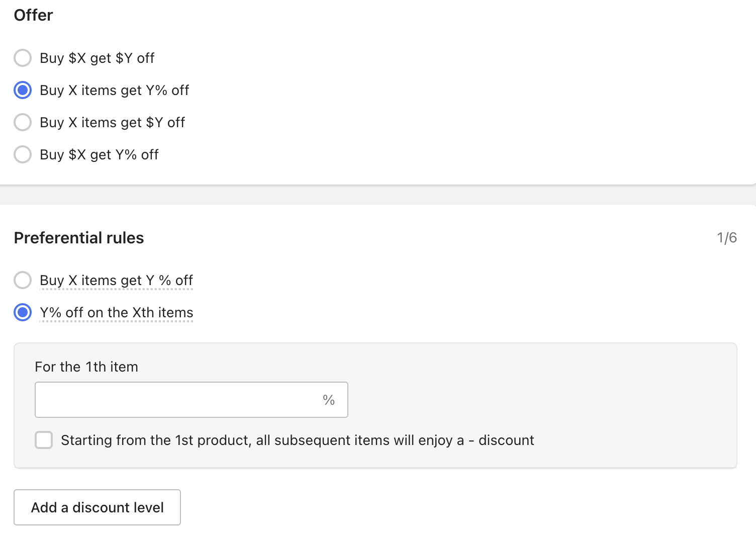Click the discount percentage input field

click(x=176, y=400)
